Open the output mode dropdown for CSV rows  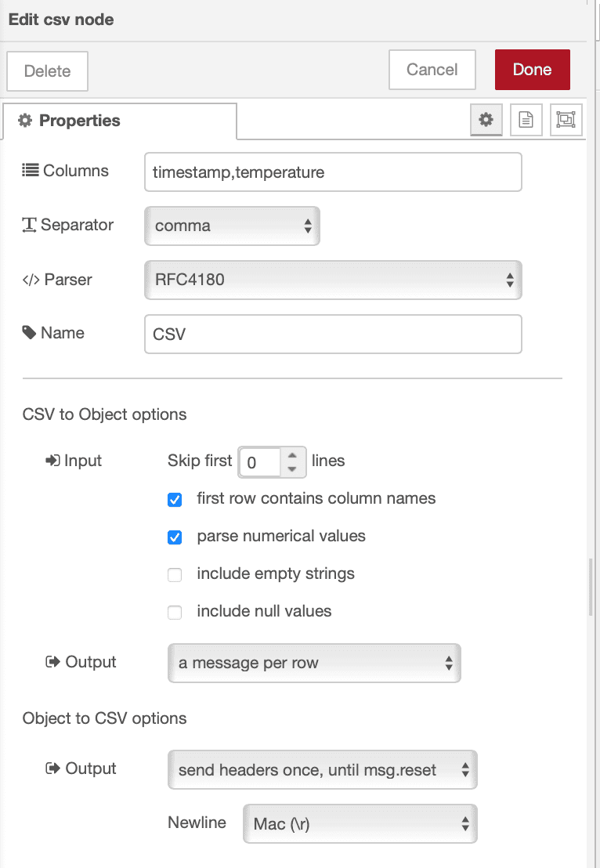point(314,663)
